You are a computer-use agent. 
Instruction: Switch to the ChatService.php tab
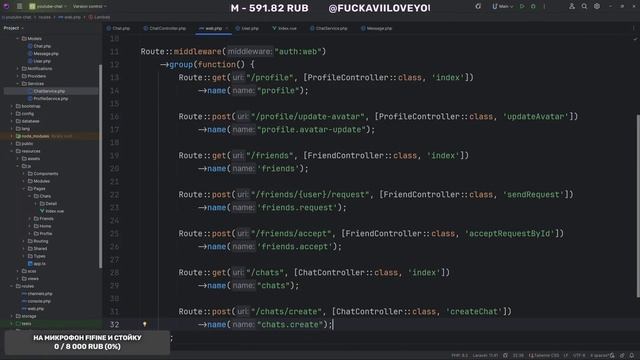tap(329, 29)
